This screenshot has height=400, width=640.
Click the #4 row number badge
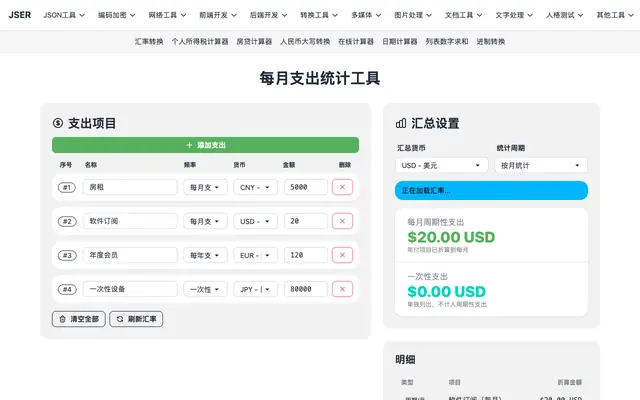tap(67, 289)
